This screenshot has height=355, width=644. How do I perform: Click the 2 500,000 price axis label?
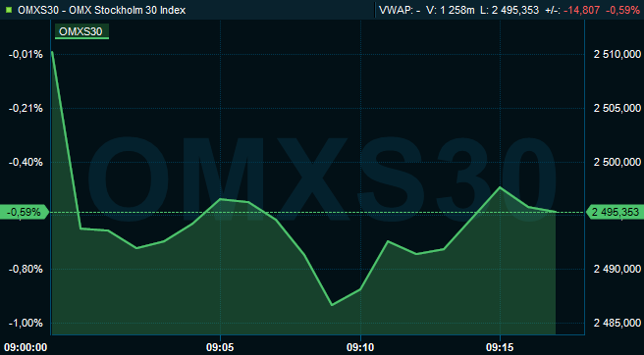[x=617, y=163]
